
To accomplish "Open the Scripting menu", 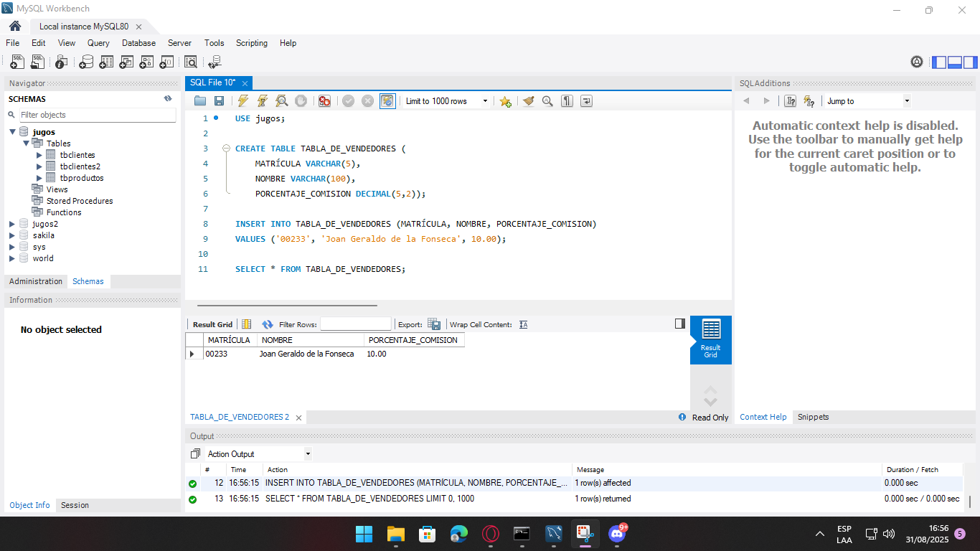I will [252, 43].
